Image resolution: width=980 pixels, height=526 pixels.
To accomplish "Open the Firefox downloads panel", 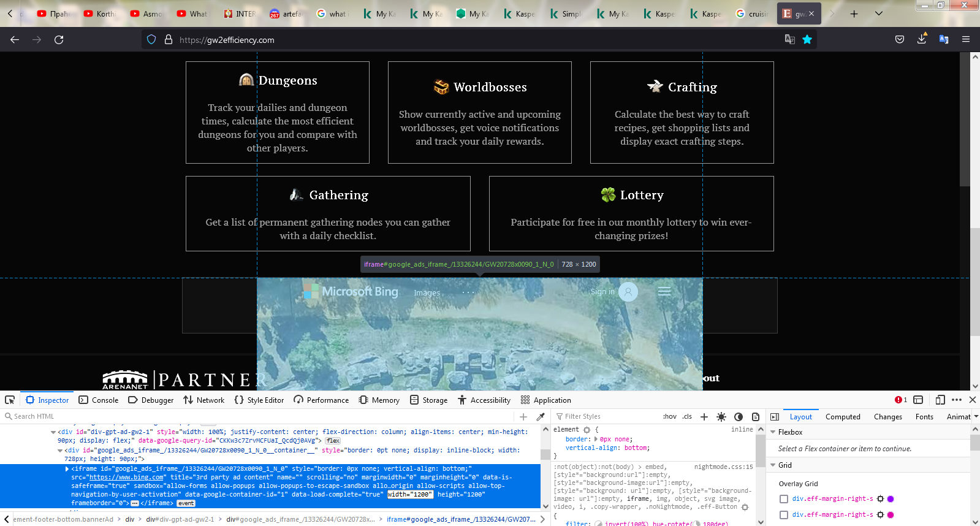I will point(922,39).
